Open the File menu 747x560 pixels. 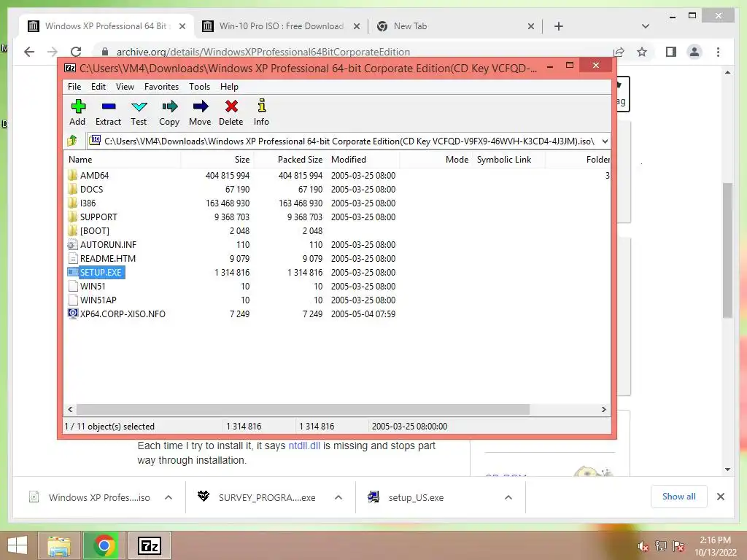74,87
